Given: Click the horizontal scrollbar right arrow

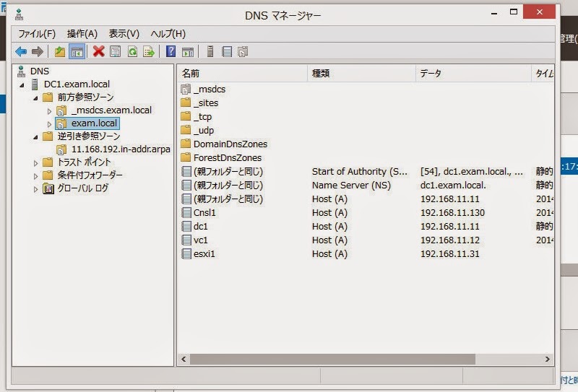Looking at the screenshot, I should 548,360.
